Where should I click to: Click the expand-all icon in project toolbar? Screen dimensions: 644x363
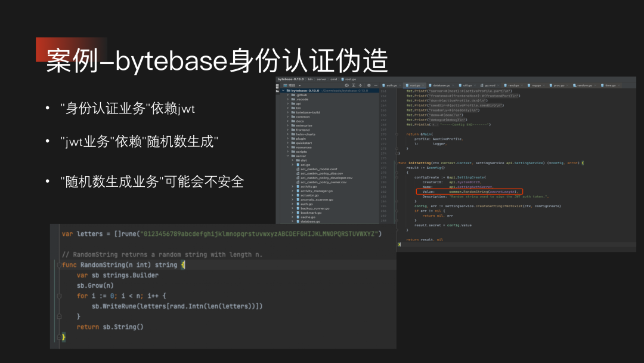point(353,85)
